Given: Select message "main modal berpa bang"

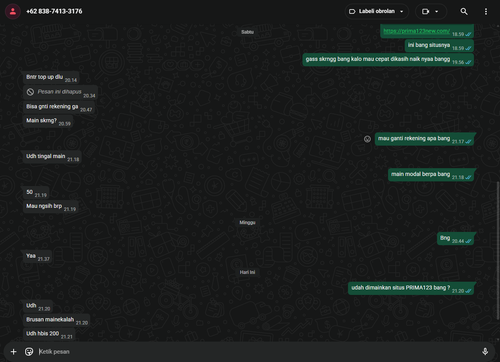Looking at the screenshot, I should (431, 175).
